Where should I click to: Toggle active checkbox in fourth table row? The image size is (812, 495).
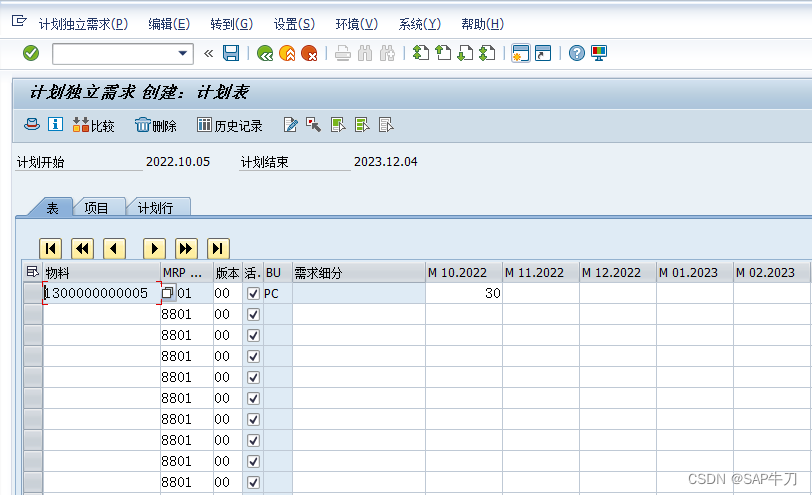coord(253,356)
